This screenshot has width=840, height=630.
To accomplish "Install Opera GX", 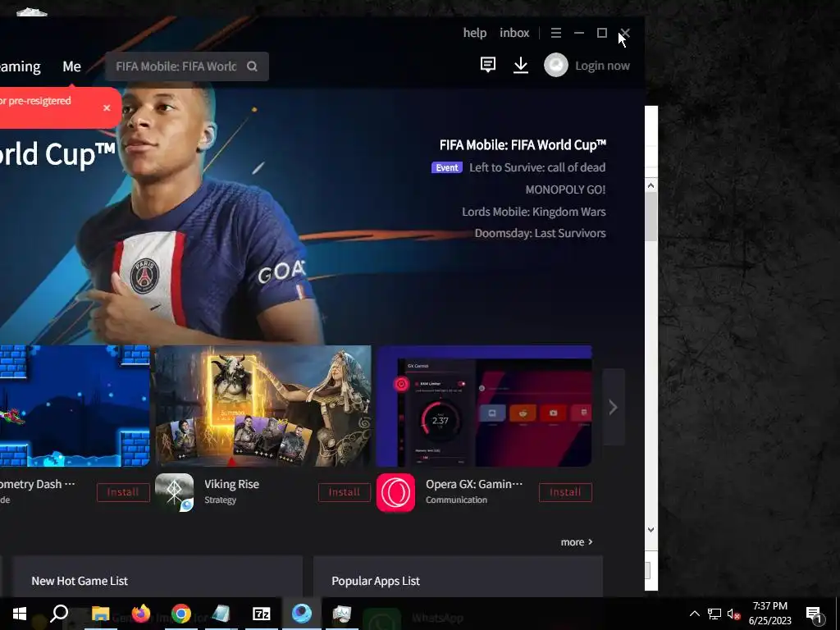I will [x=565, y=492].
